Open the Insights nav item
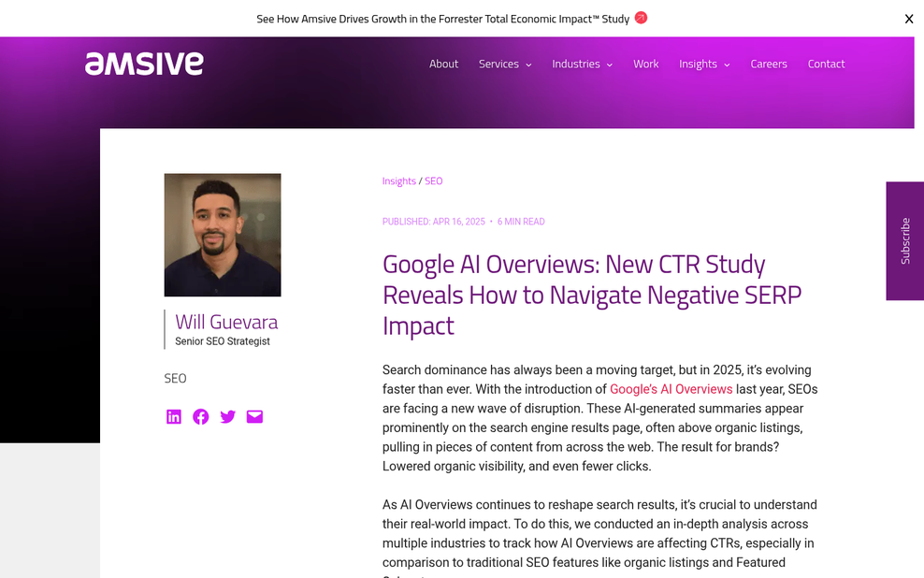The height and width of the screenshot is (578, 924). coord(698,64)
